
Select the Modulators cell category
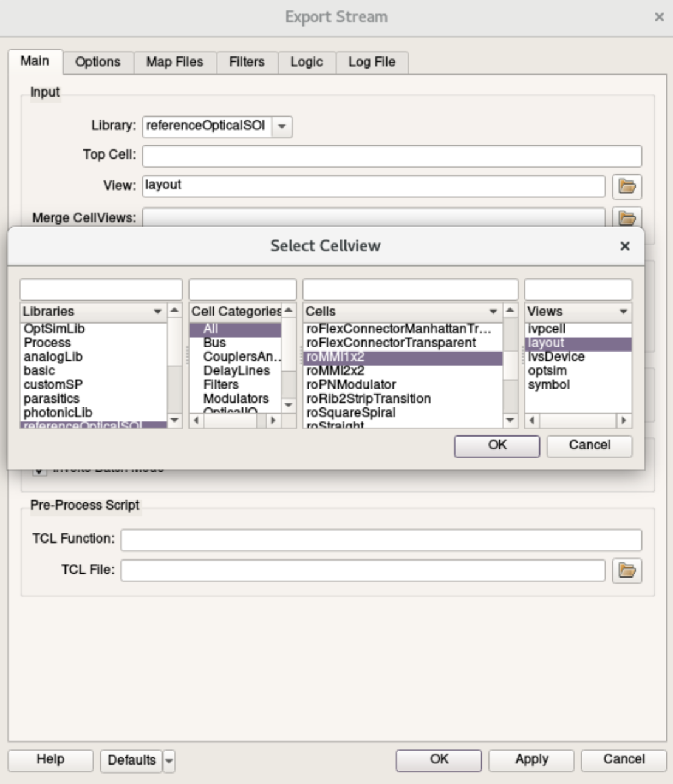pyautogui.click(x=235, y=398)
